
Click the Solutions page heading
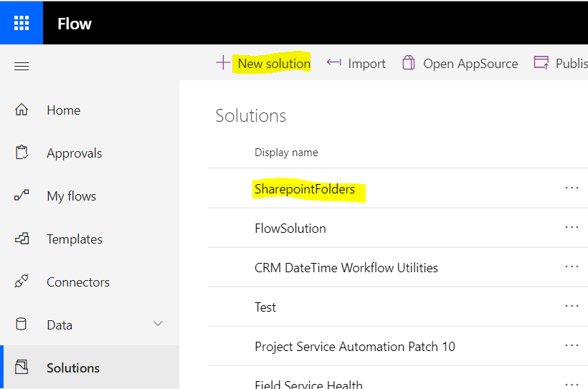coord(250,115)
